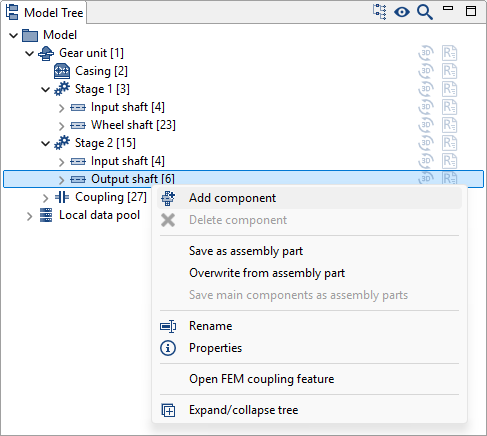This screenshot has width=487, height=436.
Task: Collapse the Stage 2 [15] node
Action: [x=46, y=143]
